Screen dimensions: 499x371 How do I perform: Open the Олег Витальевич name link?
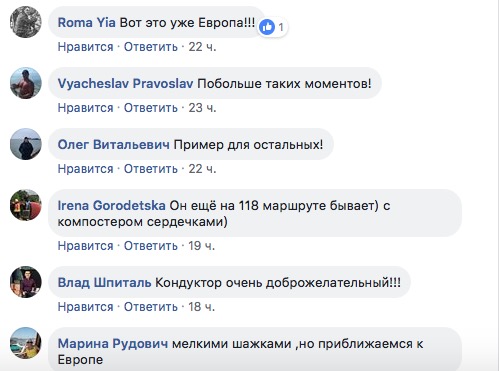(x=113, y=145)
